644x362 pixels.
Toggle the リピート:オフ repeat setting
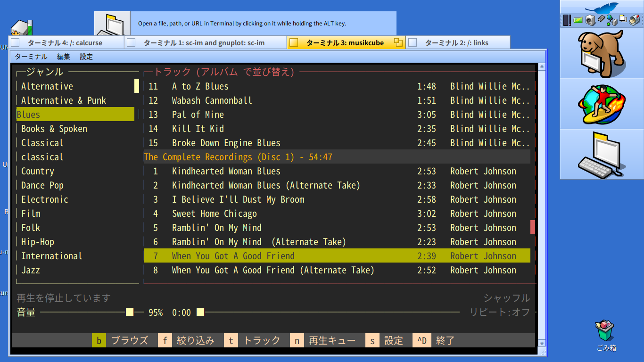point(500,312)
